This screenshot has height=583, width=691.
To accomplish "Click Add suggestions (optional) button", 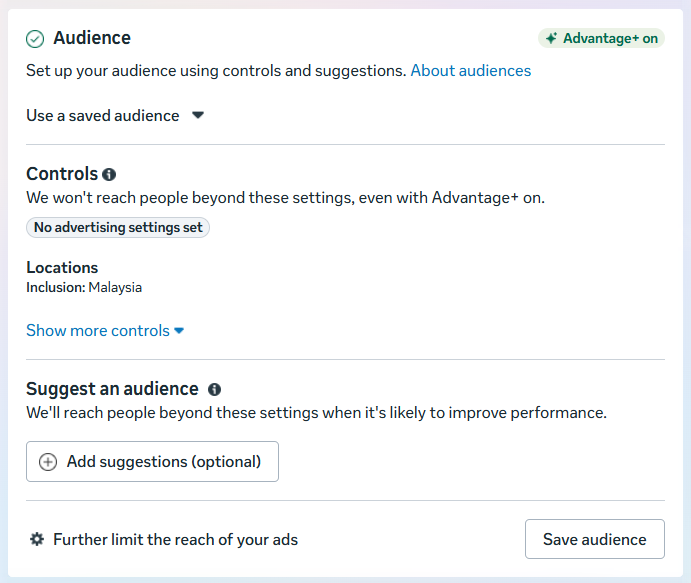I will coord(153,462).
